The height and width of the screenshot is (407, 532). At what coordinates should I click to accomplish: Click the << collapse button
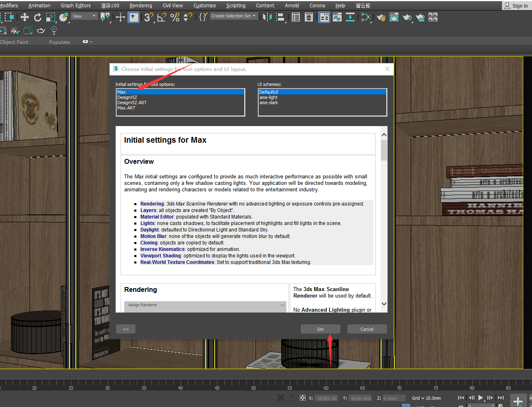126,329
